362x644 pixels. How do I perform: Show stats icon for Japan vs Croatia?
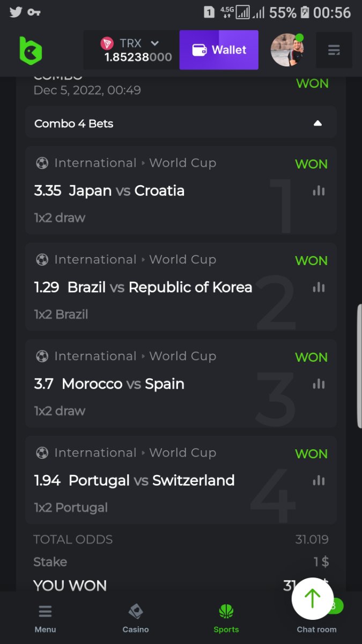[319, 191]
